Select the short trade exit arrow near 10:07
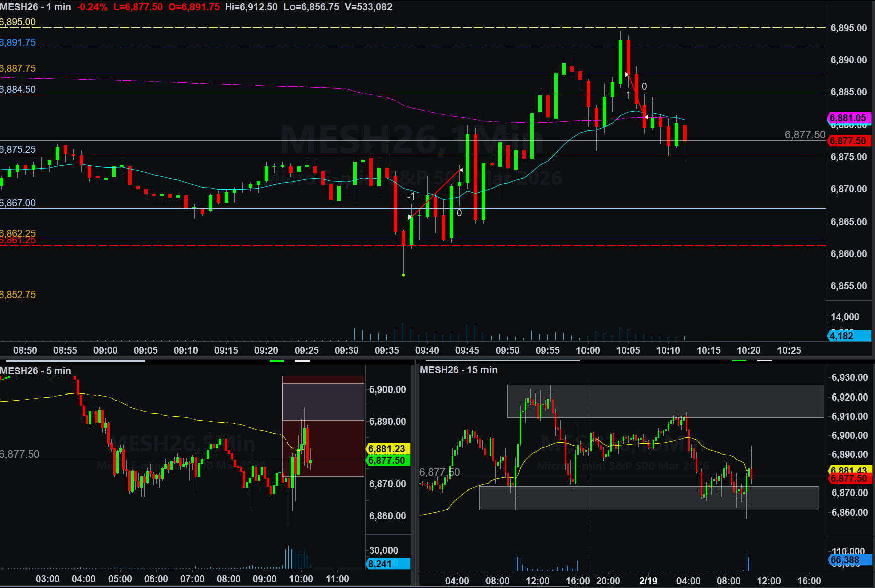Screen dimensions: 875x588 [646, 117]
